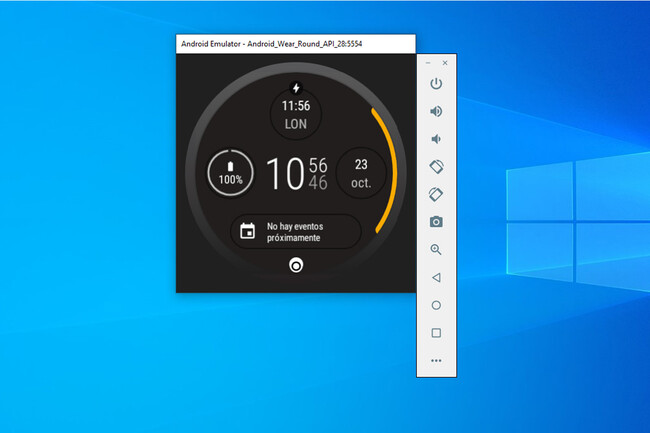Tap the 11:56 LON world clock
650x433 pixels.
tap(296, 114)
